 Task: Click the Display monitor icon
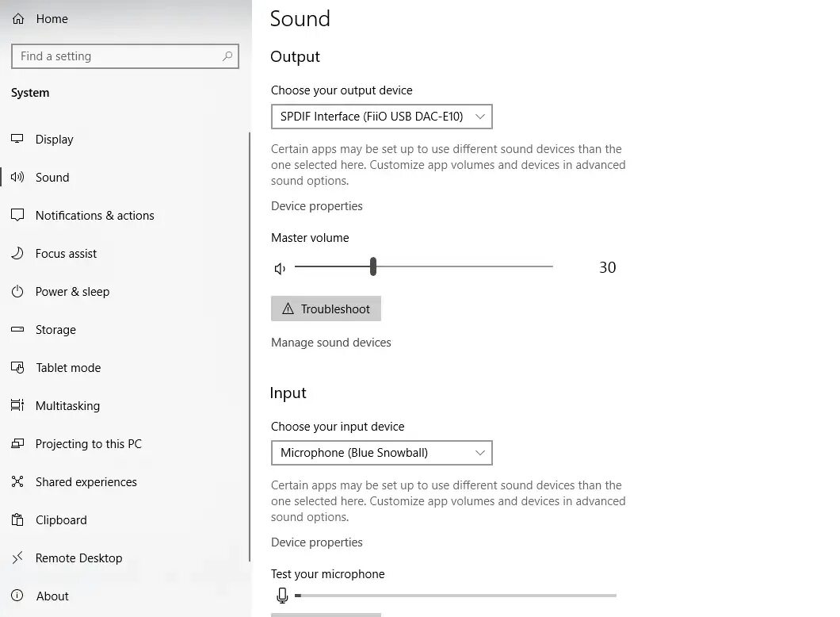pyautogui.click(x=17, y=139)
